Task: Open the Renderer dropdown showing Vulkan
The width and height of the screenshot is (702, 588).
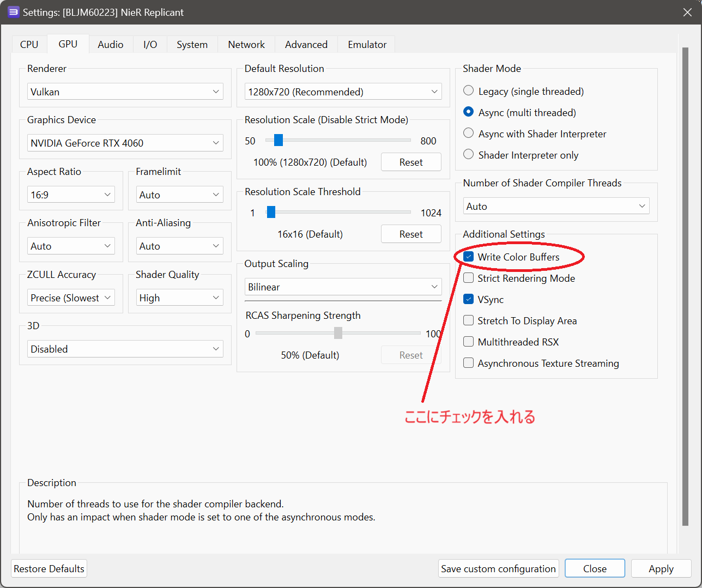Action: click(125, 92)
